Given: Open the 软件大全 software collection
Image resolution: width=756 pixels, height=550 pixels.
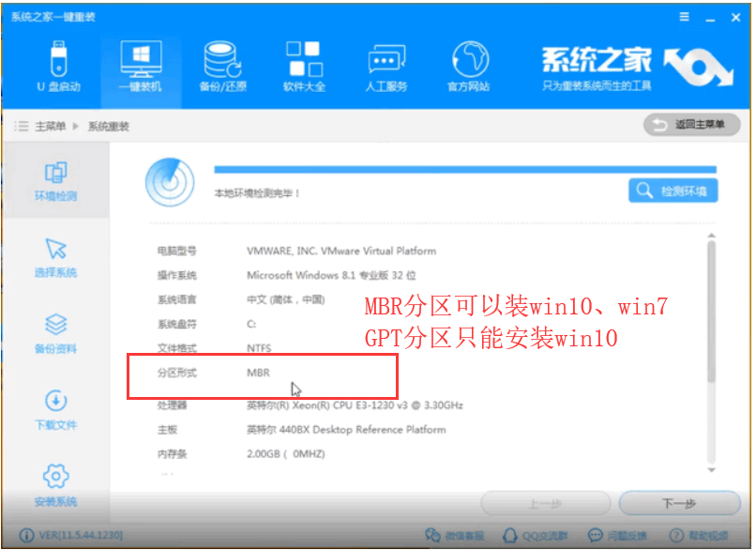Looking at the screenshot, I should 302,65.
